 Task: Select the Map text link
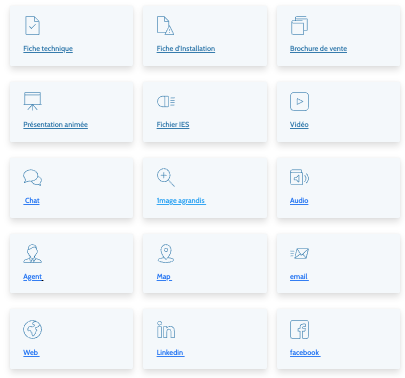pos(164,277)
